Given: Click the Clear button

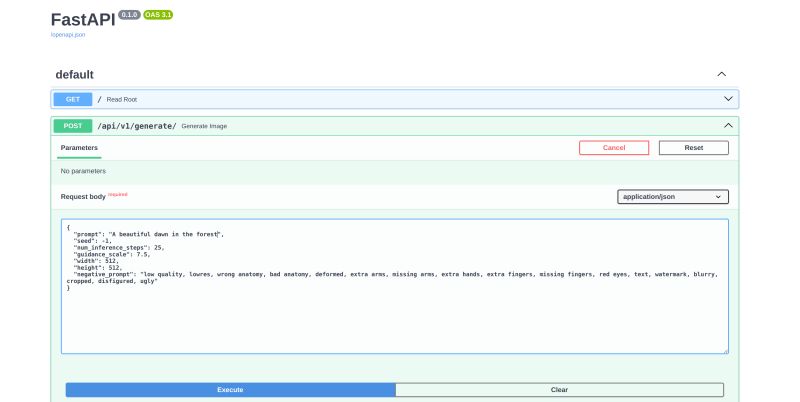Looking at the screenshot, I should (559, 390).
